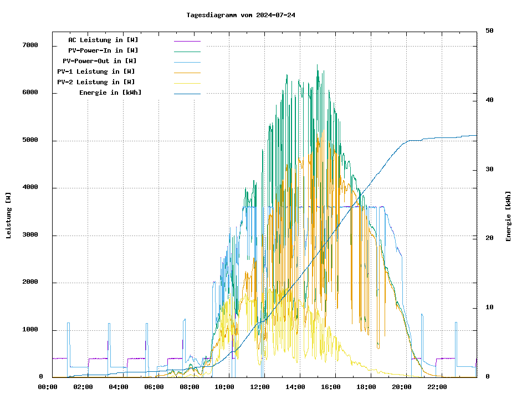Click the light blue PV-Power-Out legend line

tap(187, 62)
